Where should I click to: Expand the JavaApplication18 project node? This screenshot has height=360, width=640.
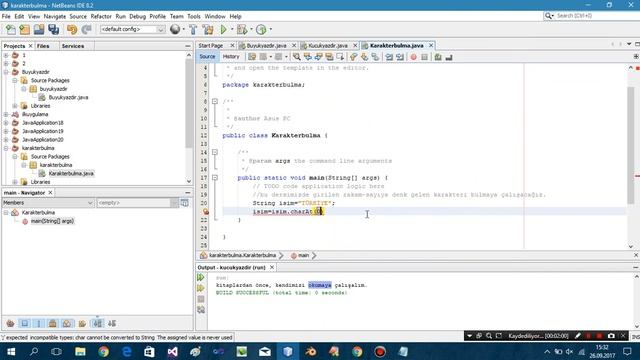pyautogui.click(x=6, y=123)
